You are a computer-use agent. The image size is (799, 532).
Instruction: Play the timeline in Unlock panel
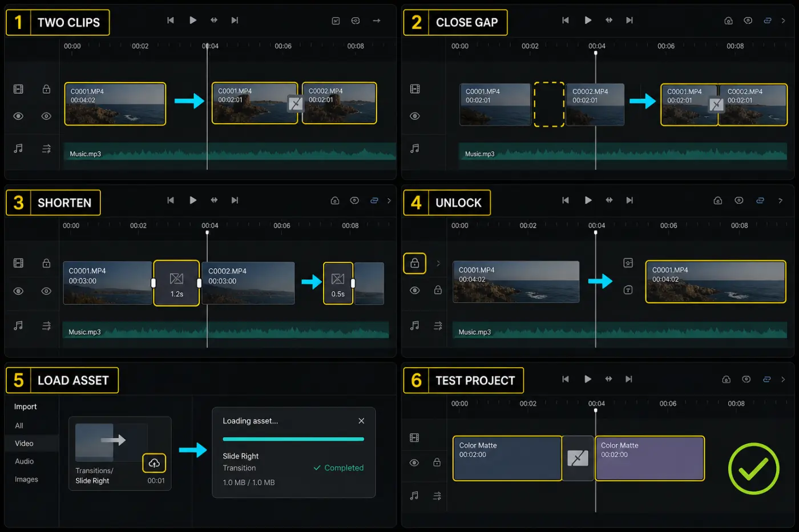pyautogui.click(x=588, y=201)
